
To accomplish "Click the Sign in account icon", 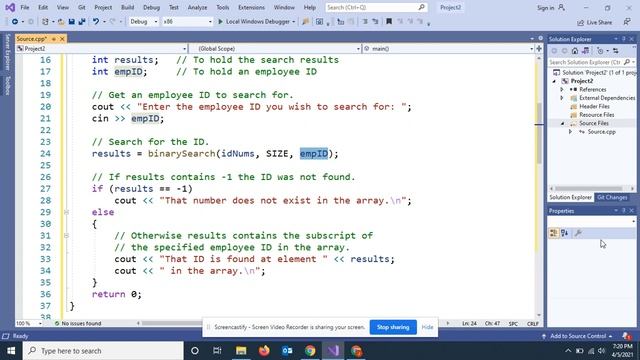I will pyautogui.click(x=562, y=7).
